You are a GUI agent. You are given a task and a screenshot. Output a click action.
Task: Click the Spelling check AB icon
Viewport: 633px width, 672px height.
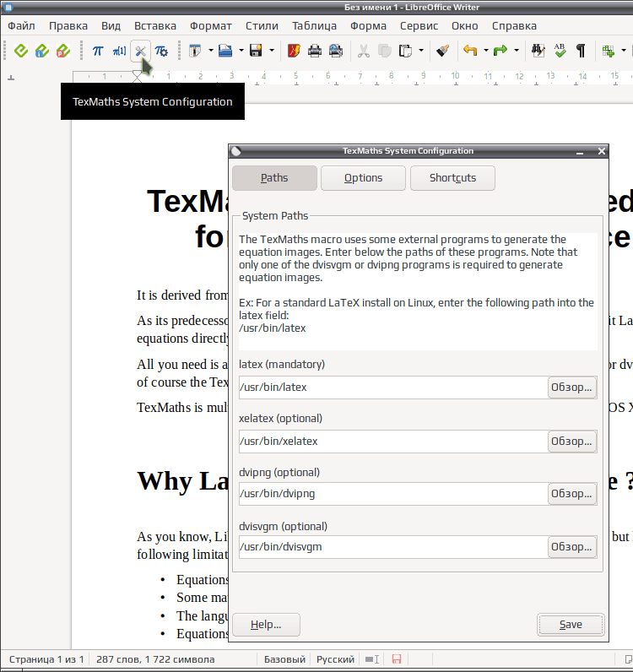point(560,51)
